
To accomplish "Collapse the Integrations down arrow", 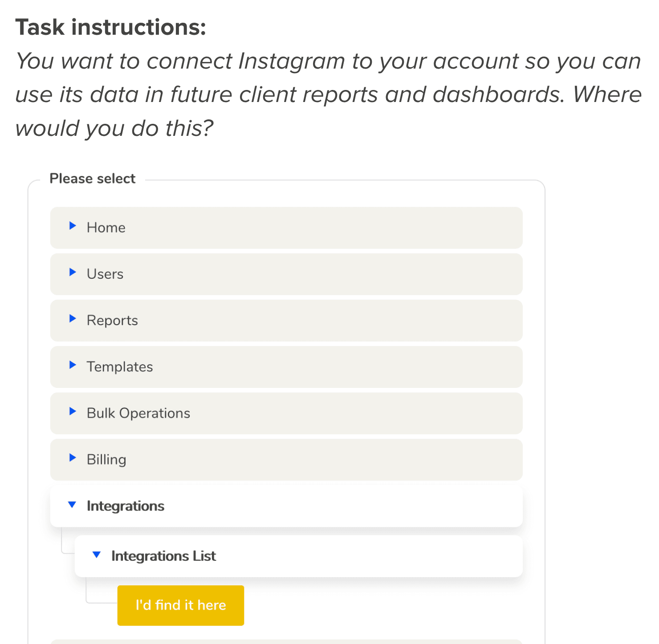I will [72, 505].
